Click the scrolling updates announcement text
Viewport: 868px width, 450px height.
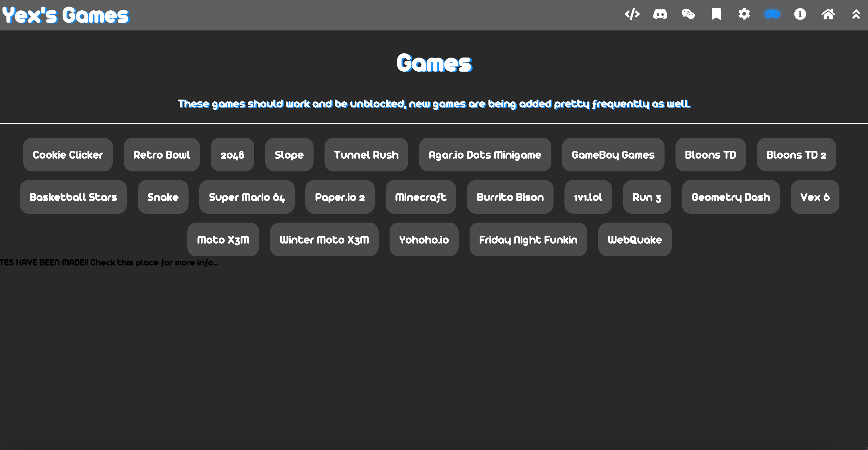(x=109, y=262)
